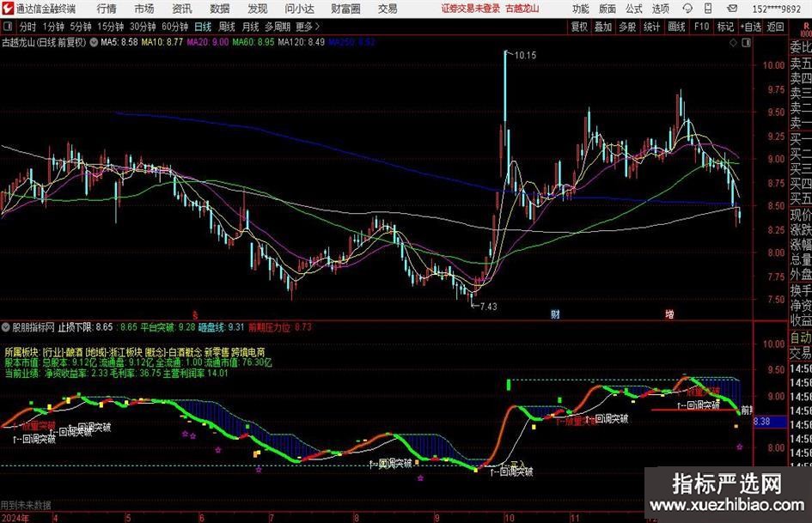Open the 问小达 menu

299,9
